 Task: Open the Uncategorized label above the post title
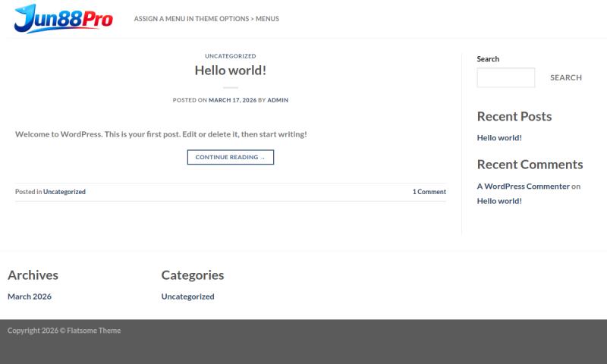pyautogui.click(x=230, y=56)
